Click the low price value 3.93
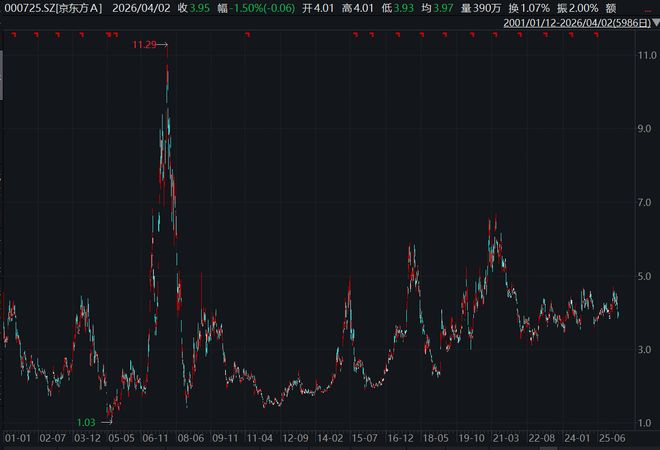The height and width of the screenshot is (450, 660). point(405,8)
